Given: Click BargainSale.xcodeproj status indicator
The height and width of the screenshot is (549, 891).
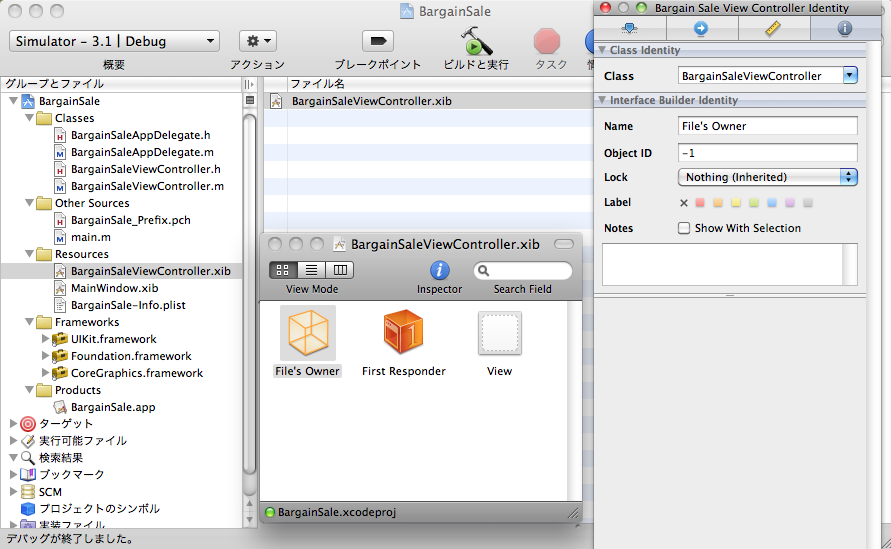Looking at the screenshot, I should coord(270,512).
